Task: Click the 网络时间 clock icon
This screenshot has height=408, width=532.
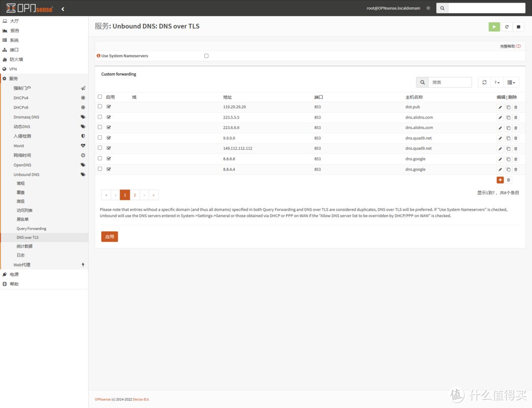Action: [x=83, y=155]
